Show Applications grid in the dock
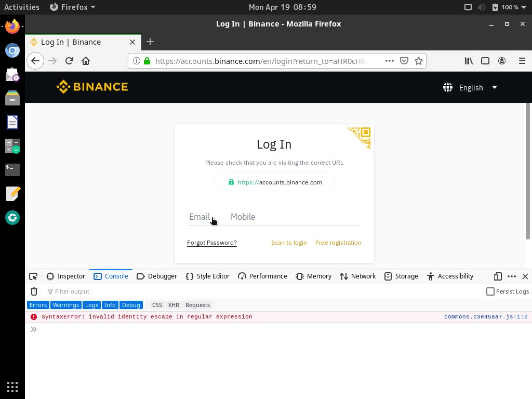532x399 pixels. (x=12, y=387)
